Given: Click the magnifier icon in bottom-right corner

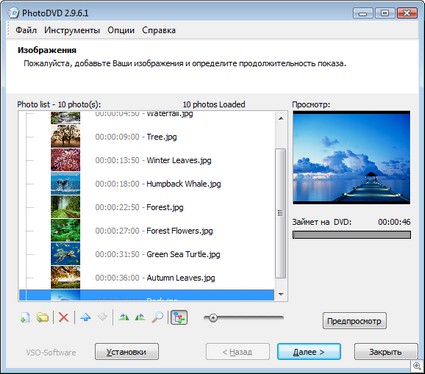Looking at the screenshot, I should 417,366.
